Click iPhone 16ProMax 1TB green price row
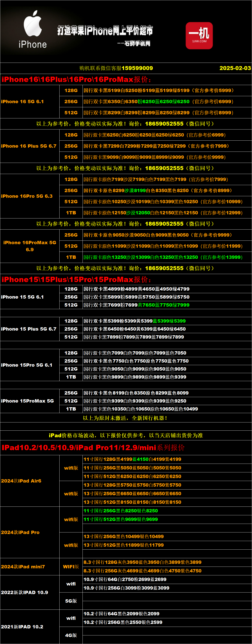Image resolution: width=252 pixels, height=644 pixels. tap(163, 257)
